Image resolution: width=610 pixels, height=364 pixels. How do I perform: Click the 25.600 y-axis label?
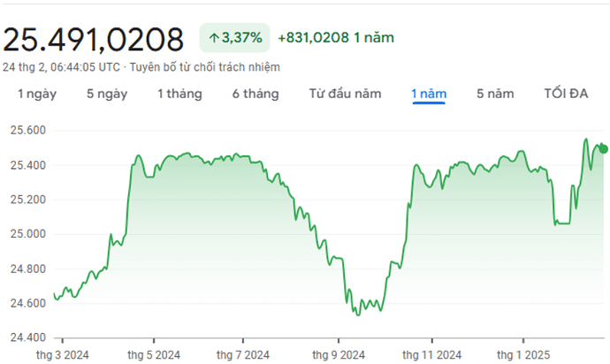point(28,130)
